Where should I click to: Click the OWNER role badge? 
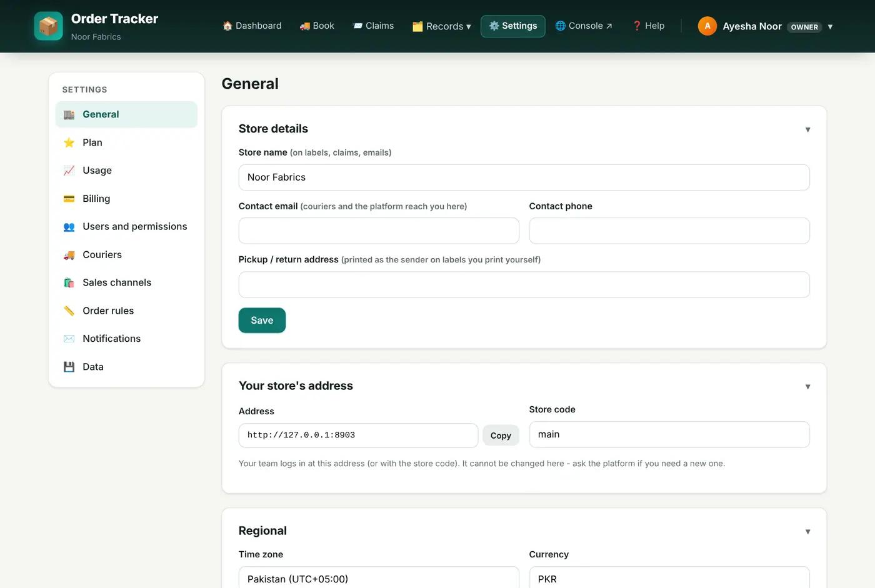click(804, 27)
